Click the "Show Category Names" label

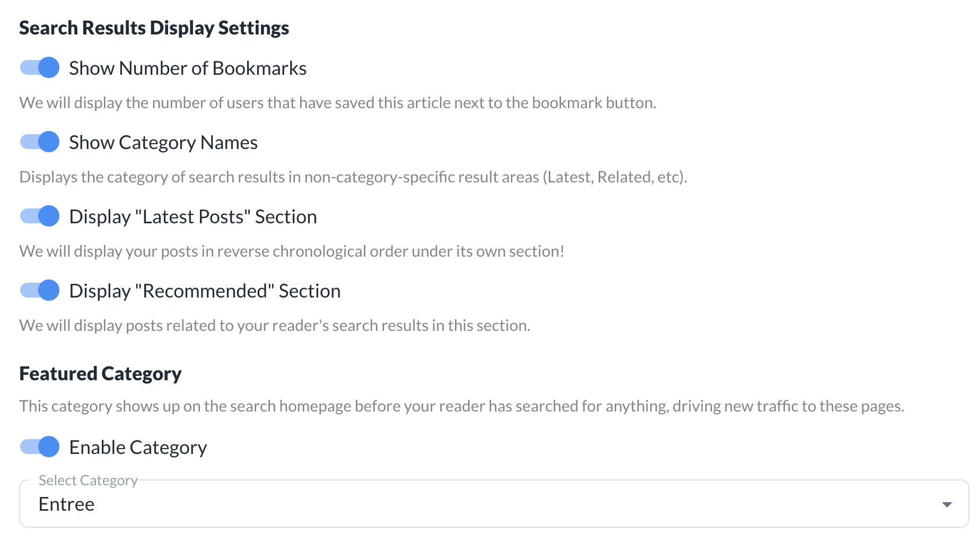click(163, 142)
